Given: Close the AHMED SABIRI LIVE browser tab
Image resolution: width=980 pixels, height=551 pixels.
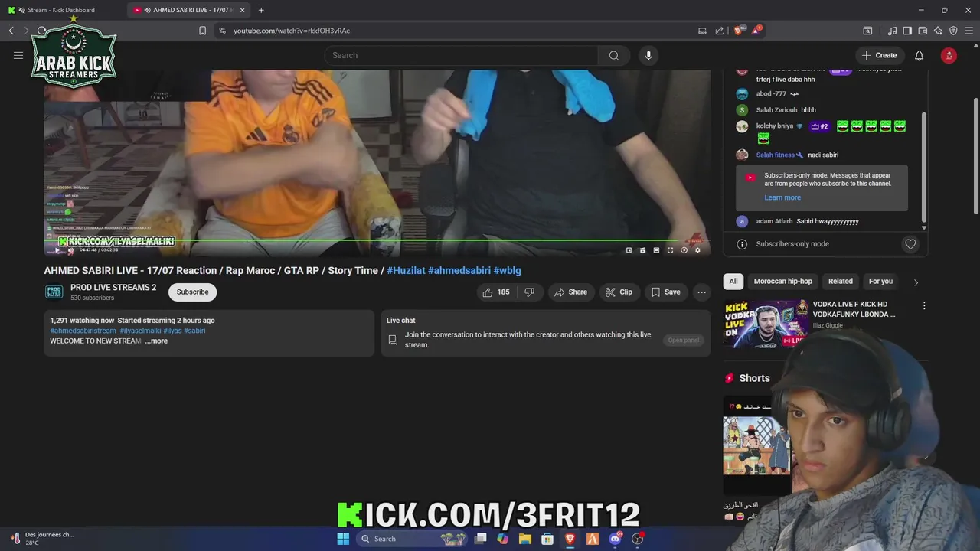Looking at the screenshot, I should (242, 10).
